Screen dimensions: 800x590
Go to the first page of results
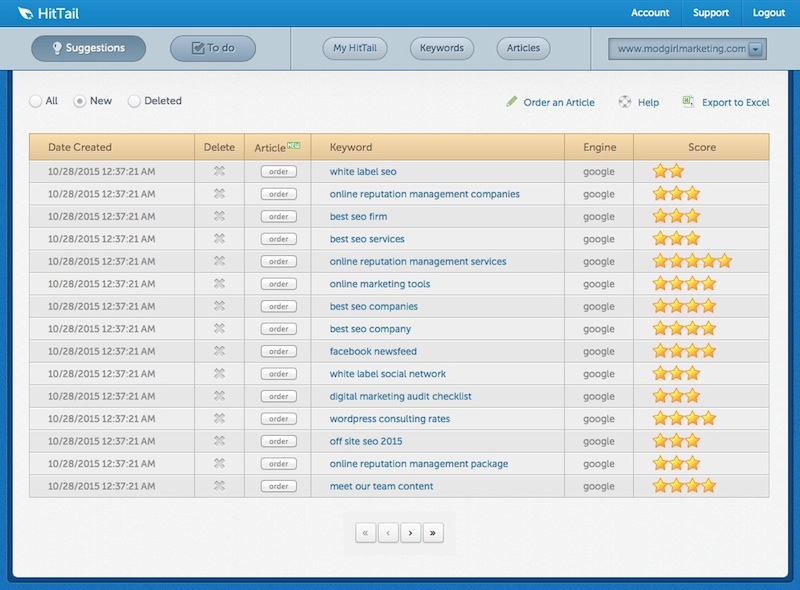pos(365,533)
